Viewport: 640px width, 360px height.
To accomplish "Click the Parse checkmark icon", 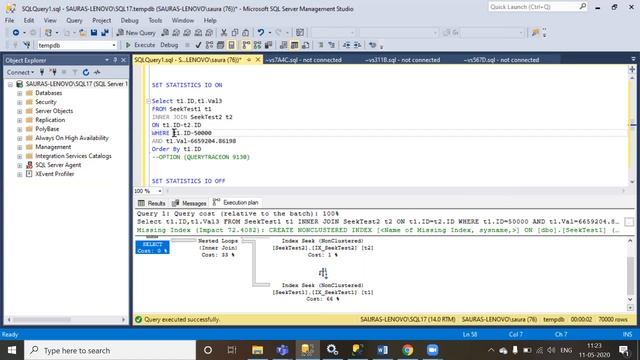I will click(x=198, y=45).
